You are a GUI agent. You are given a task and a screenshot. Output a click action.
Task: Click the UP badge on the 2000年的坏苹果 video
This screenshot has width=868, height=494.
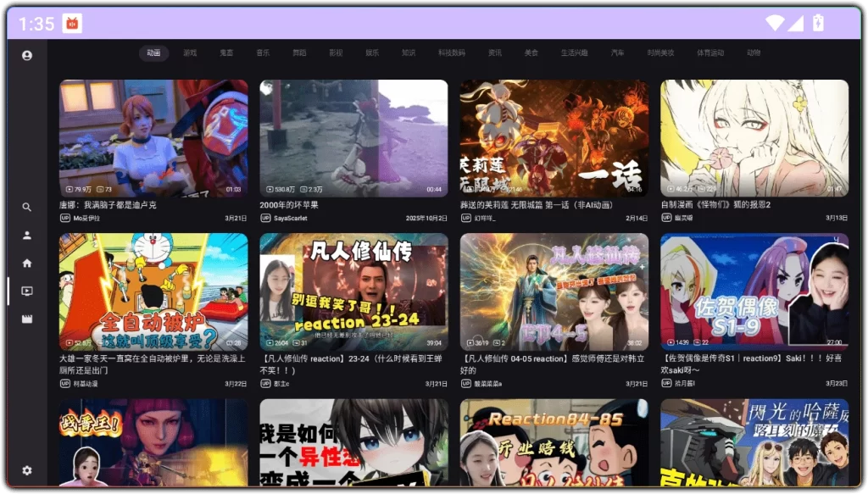pyautogui.click(x=266, y=218)
